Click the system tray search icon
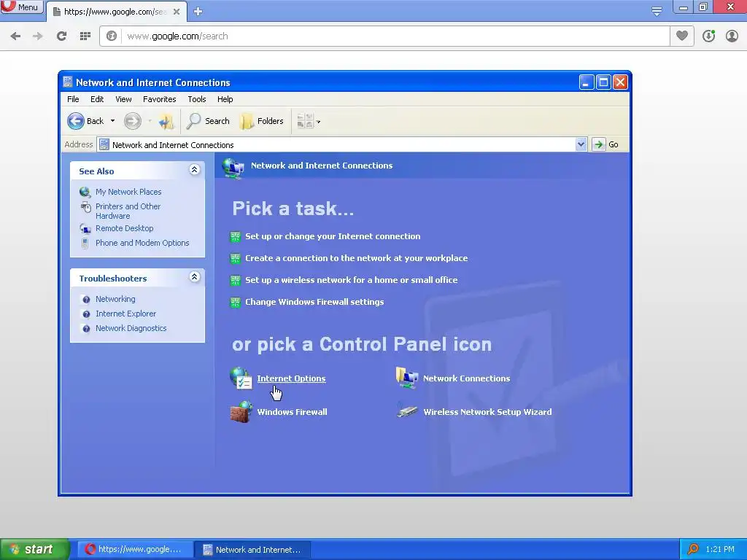 693,549
